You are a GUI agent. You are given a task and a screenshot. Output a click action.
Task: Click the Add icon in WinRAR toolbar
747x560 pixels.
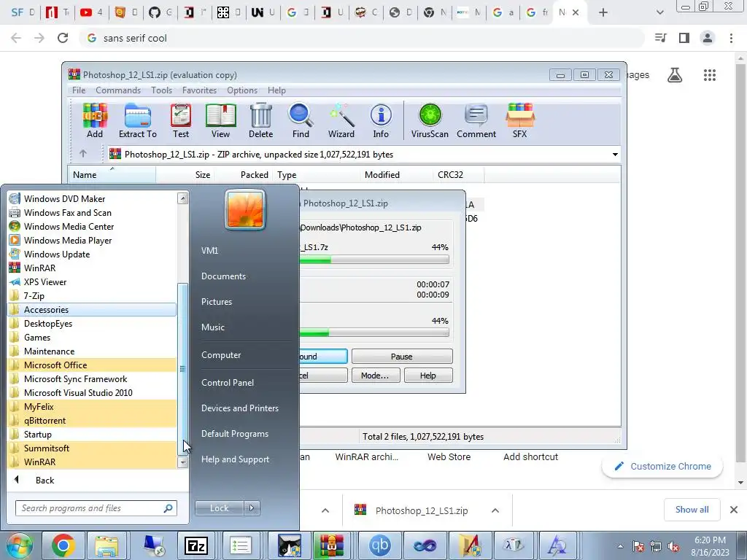point(95,121)
